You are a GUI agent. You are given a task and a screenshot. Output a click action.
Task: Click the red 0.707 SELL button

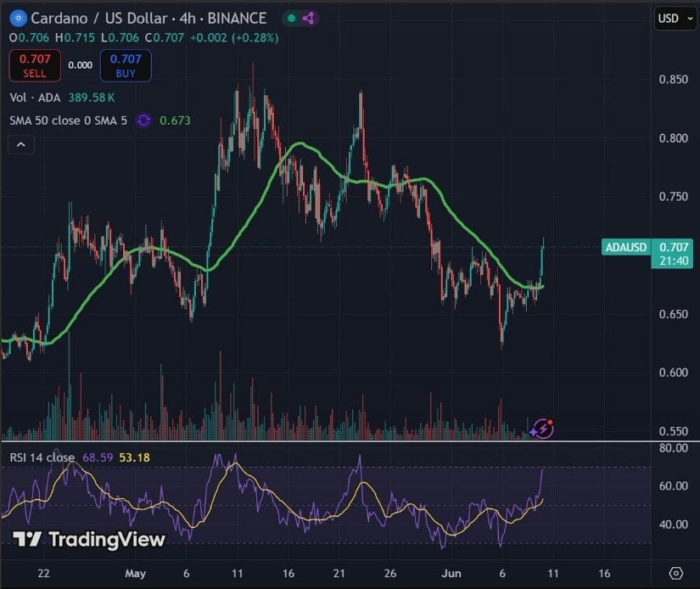point(35,65)
